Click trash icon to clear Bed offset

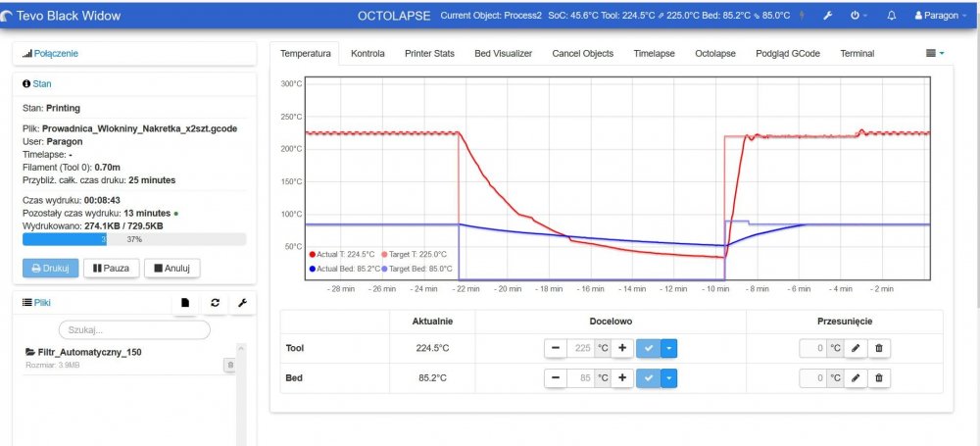tap(879, 378)
